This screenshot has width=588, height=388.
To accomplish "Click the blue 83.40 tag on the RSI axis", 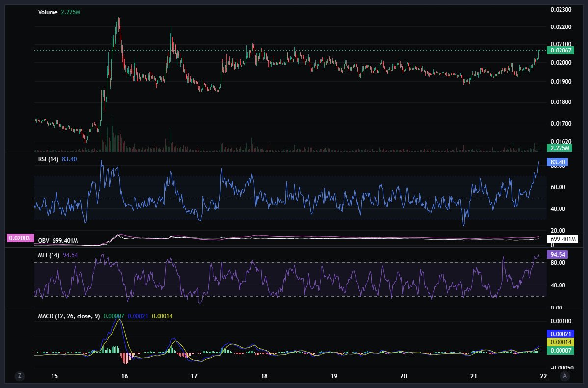I will coord(557,162).
